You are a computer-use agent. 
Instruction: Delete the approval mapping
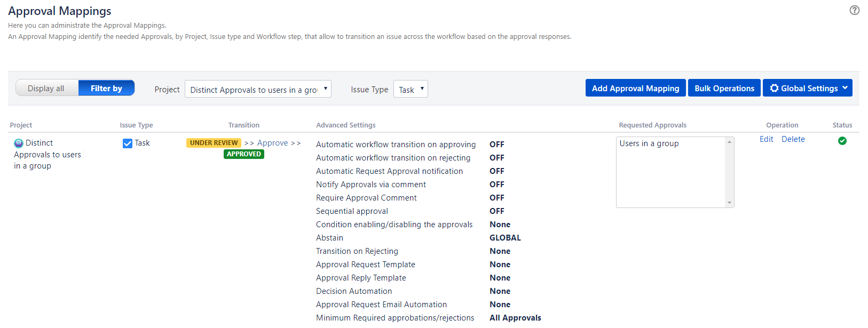(793, 139)
